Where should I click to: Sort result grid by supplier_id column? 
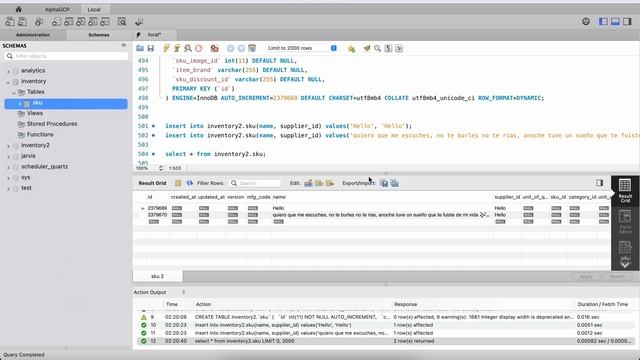507,197
